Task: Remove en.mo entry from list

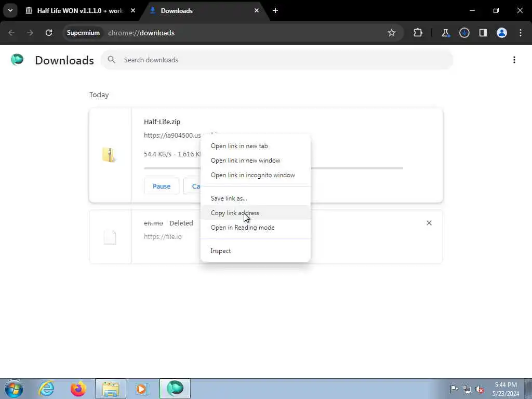Action: (x=429, y=223)
